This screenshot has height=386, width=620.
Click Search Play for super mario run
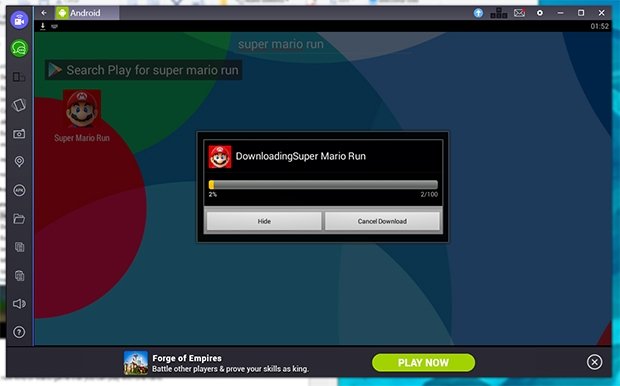(144, 70)
